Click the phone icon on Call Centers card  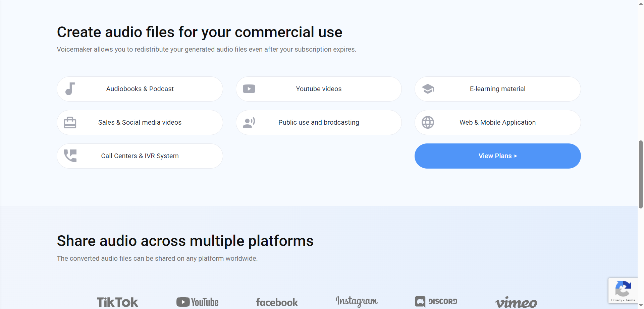point(70,156)
